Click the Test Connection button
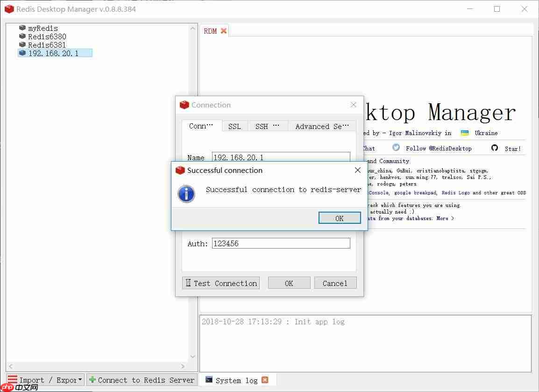 point(221,283)
